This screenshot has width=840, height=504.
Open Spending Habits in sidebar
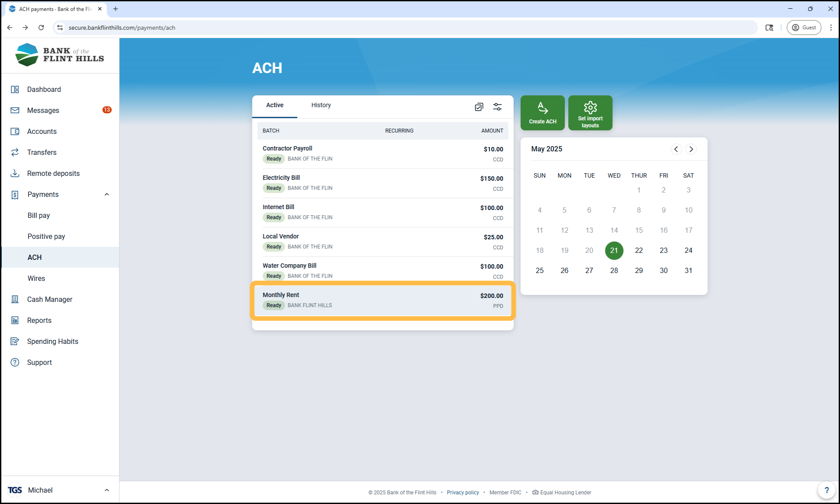point(52,341)
